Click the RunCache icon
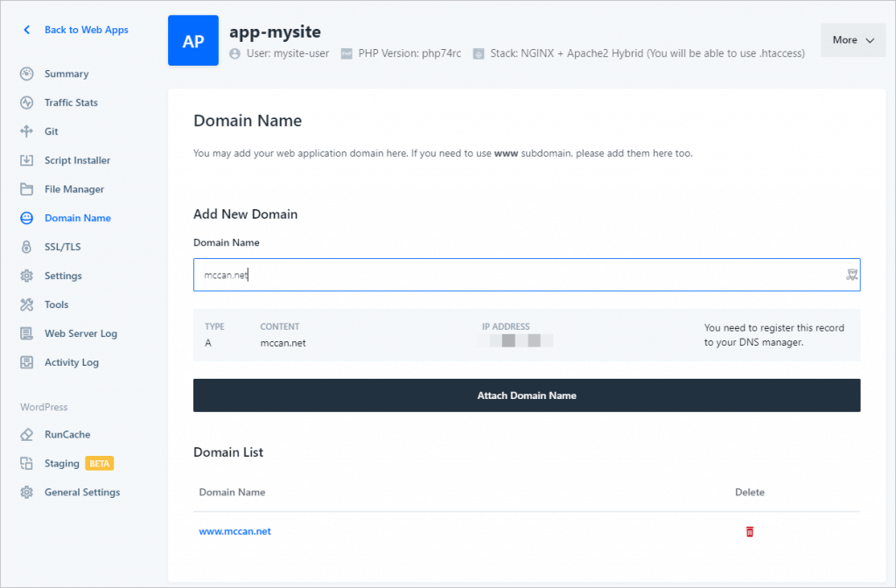Image resolution: width=896 pixels, height=588 pixels. (26, 434)
